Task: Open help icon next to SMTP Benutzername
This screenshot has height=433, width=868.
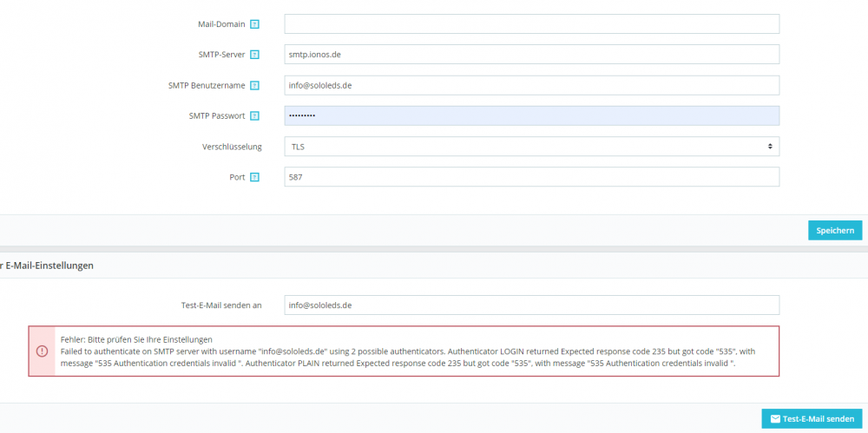Action: tap(254, 86)
